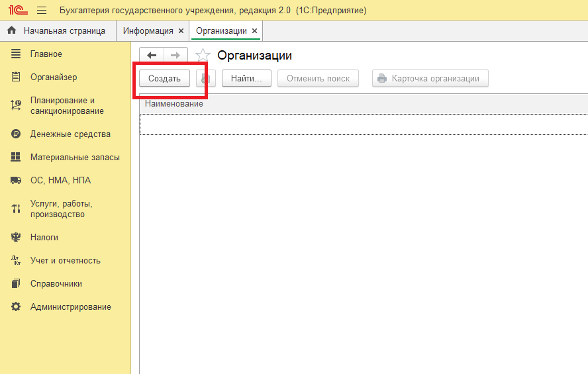Open the ОС, НМА, НПА section

(60, 180)
